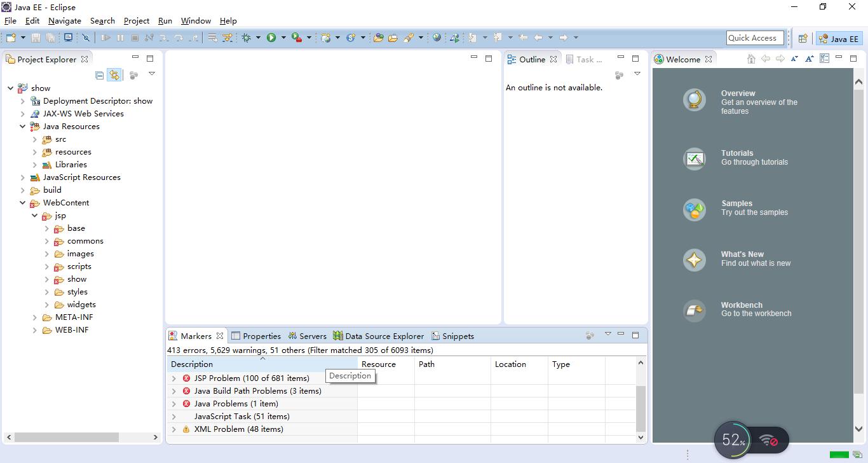Open the Run dropdown arrow

point(283,38)
